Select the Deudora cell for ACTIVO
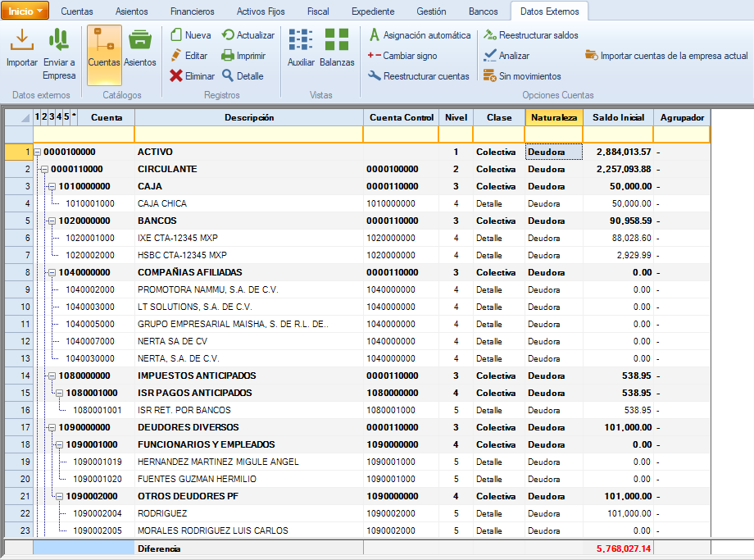This screenshot has width=754, height=560. pos(554,152)
